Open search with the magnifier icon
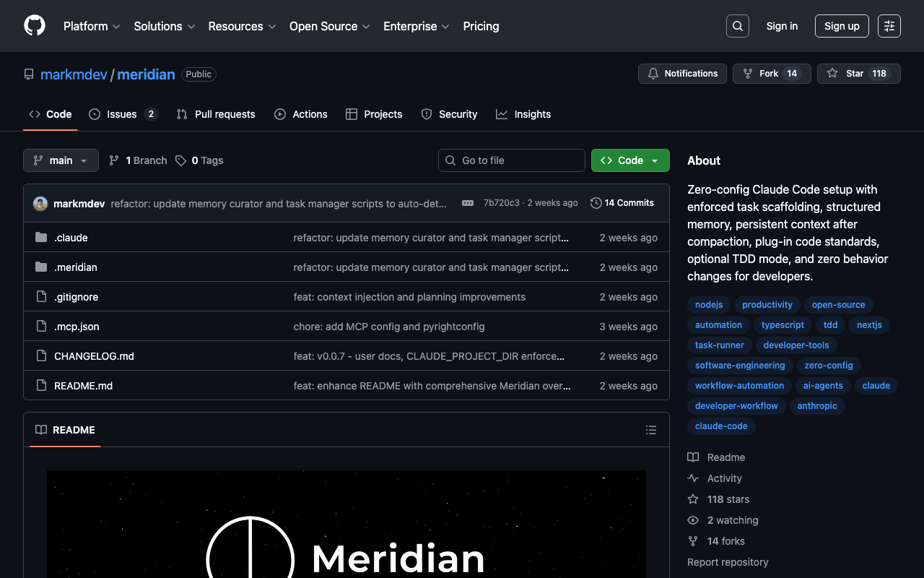The height and width of the screenshot is (578, 924). (737, 26)
